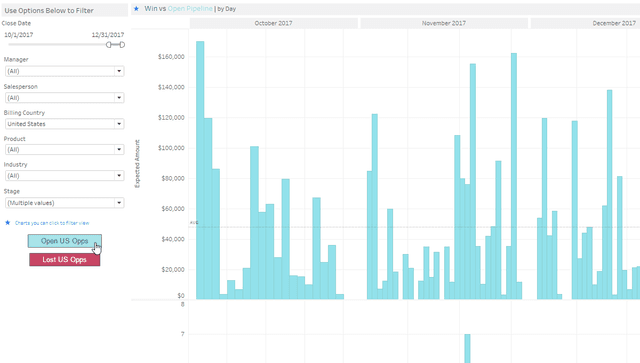Click the Expected Amount axis label

pos(137,164)
